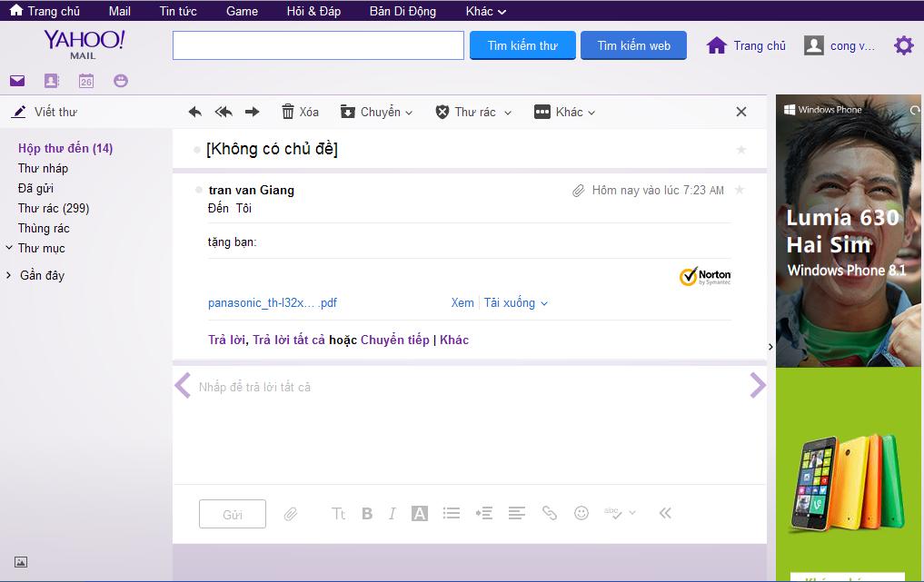The height and width of the screenshot is (582, 924).
Task: Open the Thư nháp drafts folder
Action: (43, 169)
